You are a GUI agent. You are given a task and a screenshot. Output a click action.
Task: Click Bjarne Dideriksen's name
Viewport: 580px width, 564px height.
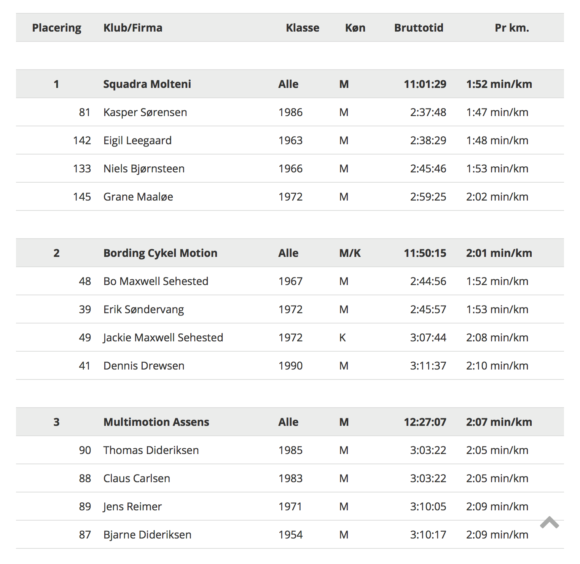[x=147, y=534]
